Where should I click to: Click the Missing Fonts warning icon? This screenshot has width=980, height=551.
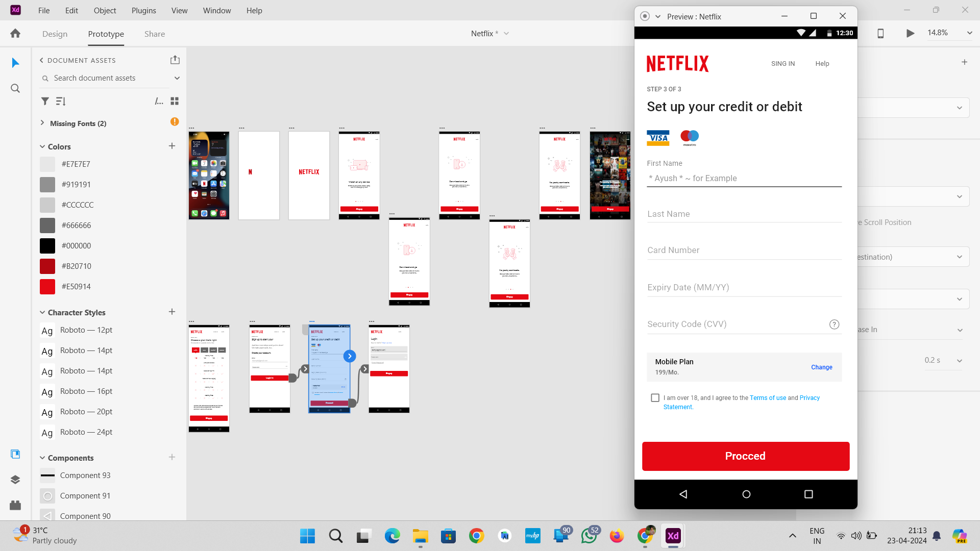click(175, 121)
